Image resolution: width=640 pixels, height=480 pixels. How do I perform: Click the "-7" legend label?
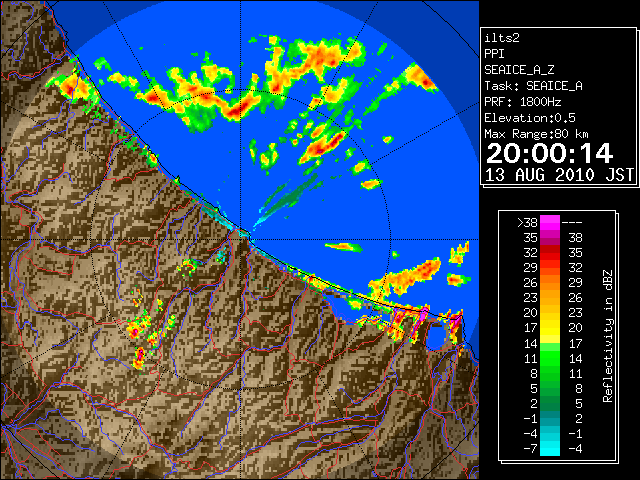click(x=530, y=448)
